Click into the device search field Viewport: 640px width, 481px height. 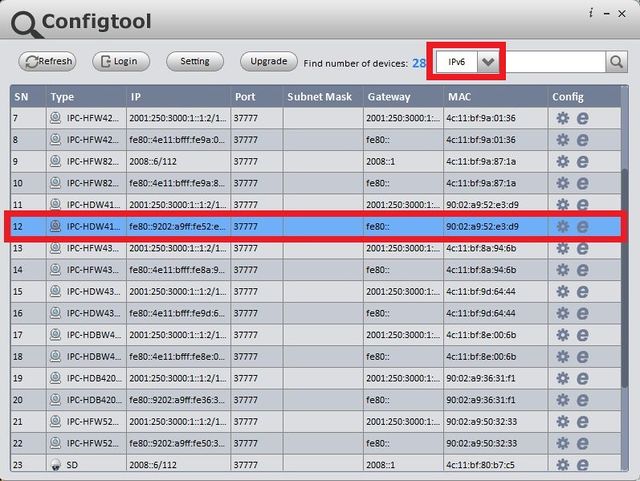[x=555, y=62]
